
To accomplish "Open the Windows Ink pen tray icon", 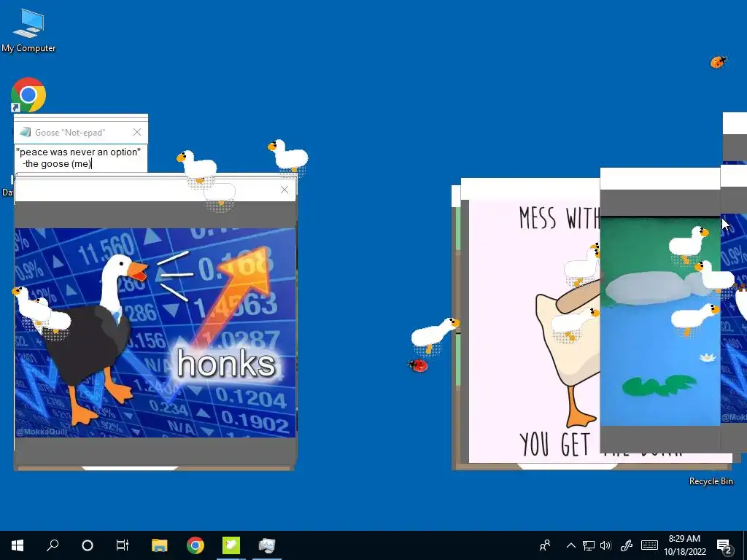I will point(627,545).
